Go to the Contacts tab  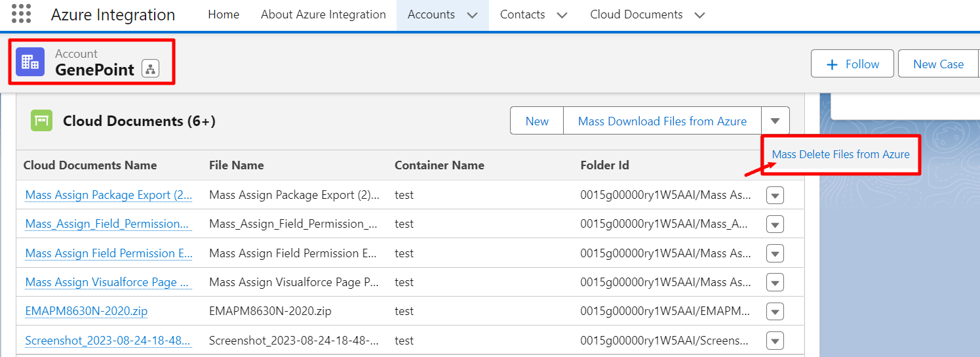(x=522, y=14)
